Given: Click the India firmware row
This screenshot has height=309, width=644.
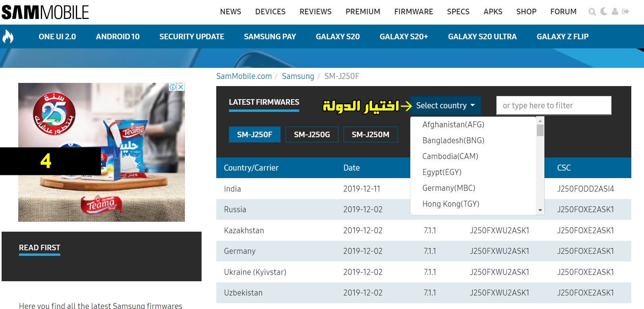Looking at the screenshot, I should pyautogui.click(x=423, y=189).
